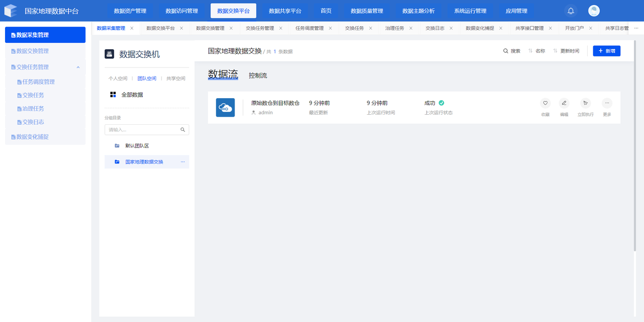Open the user avatar menu
The width and height of the screenshot is (644, 322).
pyautogui.click(x=594, y=11)
